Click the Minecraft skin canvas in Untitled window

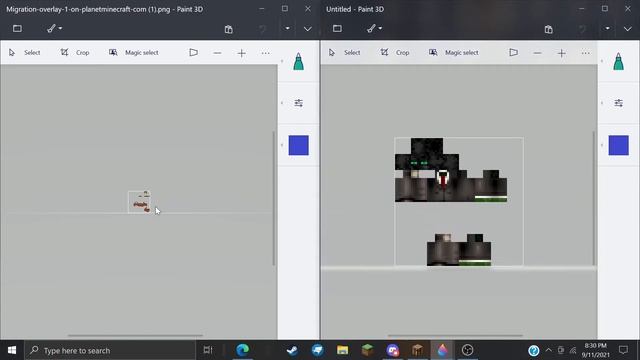tap(459, 202)
